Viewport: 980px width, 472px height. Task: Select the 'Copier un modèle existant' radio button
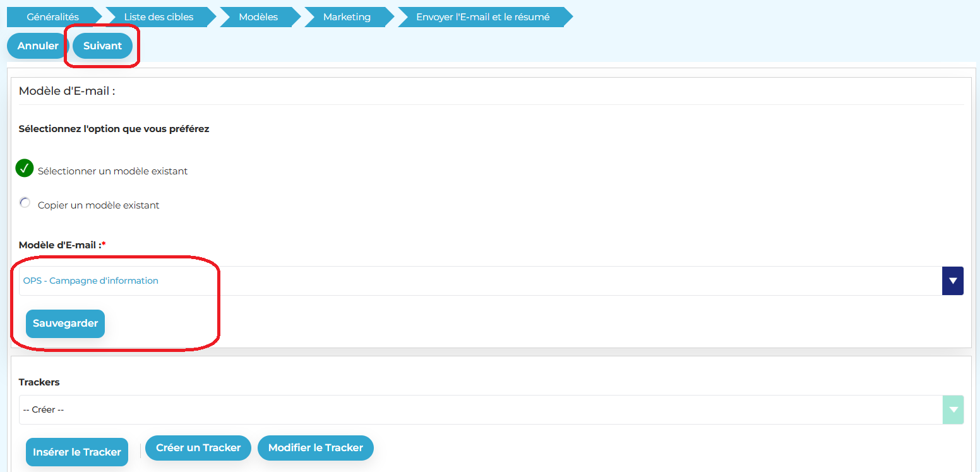pos(25,203)
